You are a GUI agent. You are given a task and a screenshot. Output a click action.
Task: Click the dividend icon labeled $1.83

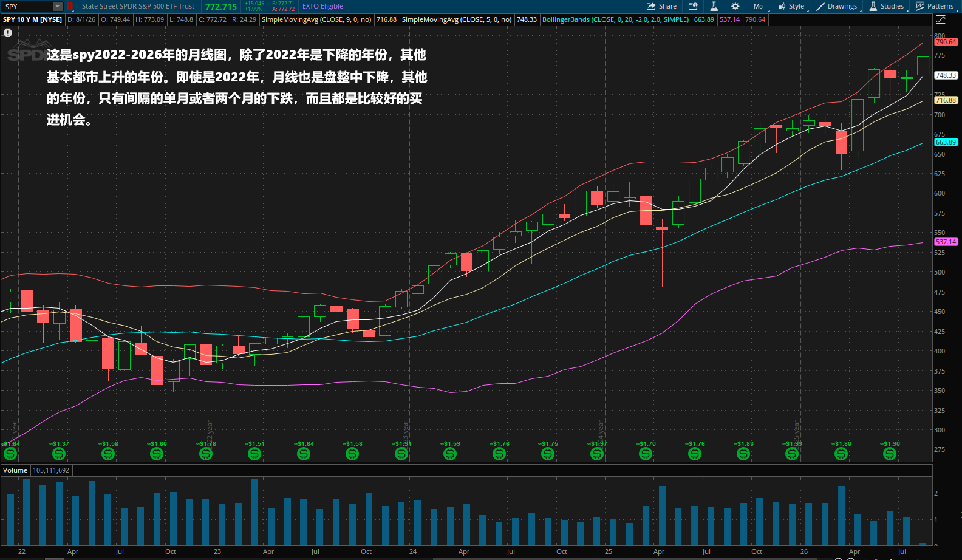[743, 454]
